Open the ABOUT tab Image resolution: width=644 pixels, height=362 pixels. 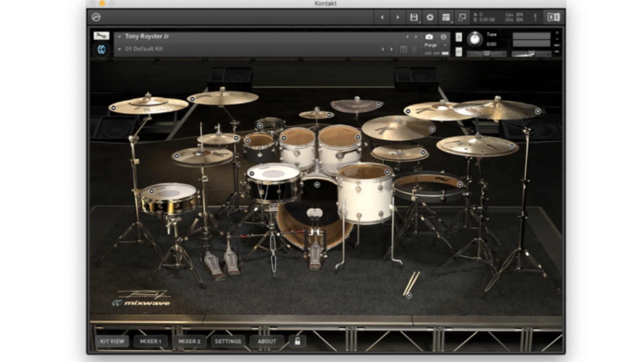click(x=267, y=341)
